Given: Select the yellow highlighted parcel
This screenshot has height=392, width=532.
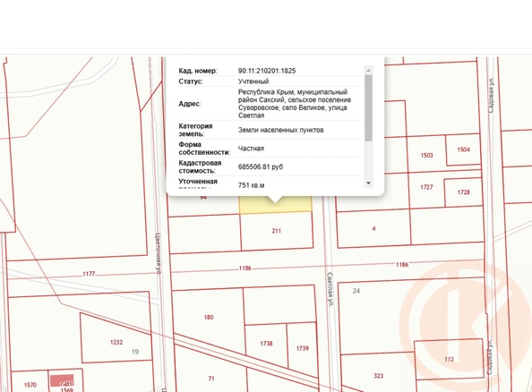Looking at the screenshot, I should [276, 205].
